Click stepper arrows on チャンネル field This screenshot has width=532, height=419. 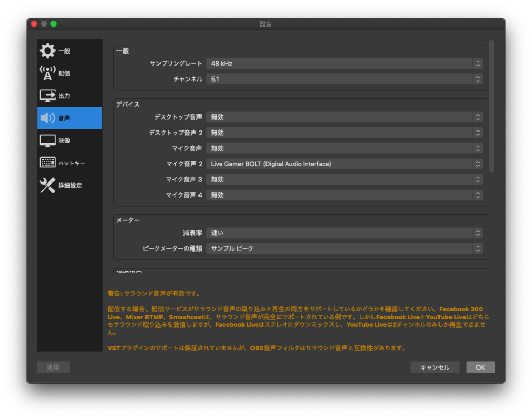click(x=478, y=79)
